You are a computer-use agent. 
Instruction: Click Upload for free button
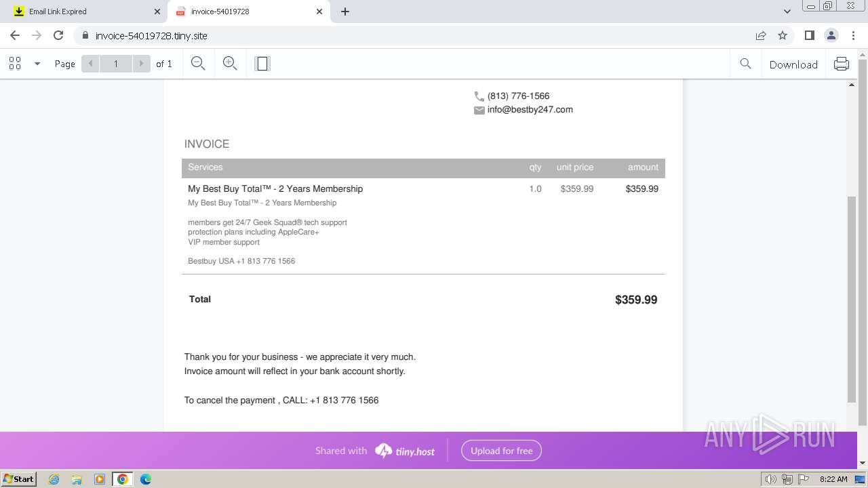502,451
